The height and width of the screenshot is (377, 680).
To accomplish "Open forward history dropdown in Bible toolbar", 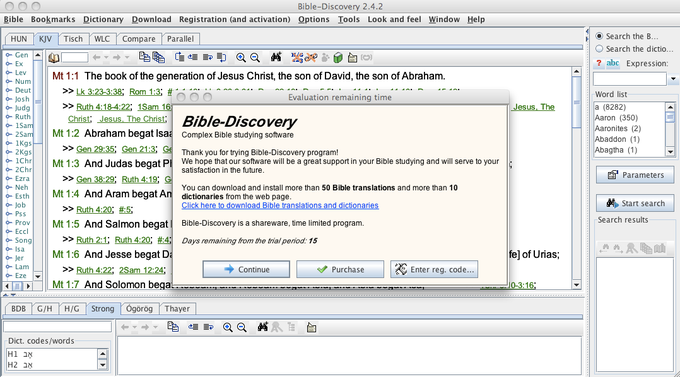I will 127,57.
